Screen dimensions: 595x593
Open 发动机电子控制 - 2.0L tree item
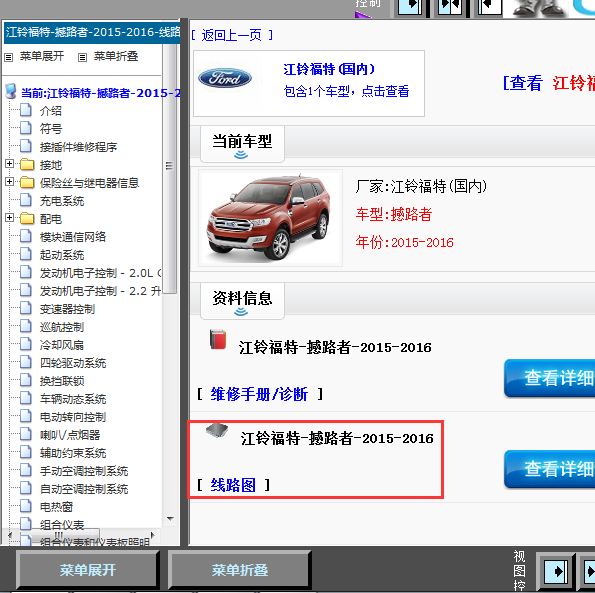(x=101, y=273)
